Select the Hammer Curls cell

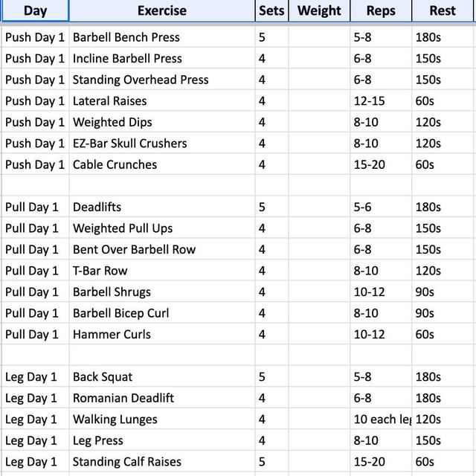162,335
